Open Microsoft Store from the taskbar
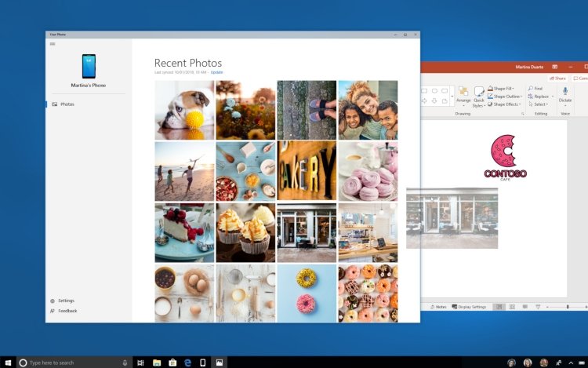This screenshot has width=588, height=368. click(x=172, y=363)
